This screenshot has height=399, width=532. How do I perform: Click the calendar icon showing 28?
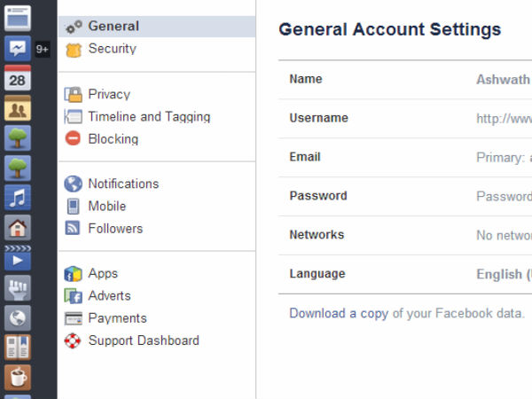coord(18,79)
